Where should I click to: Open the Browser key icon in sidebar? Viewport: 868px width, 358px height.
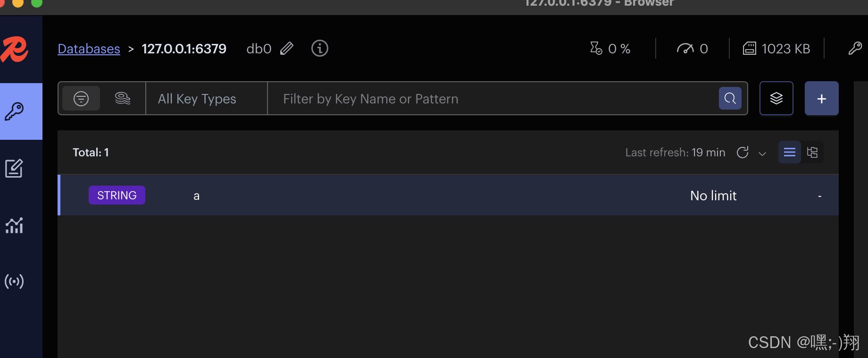14,111
